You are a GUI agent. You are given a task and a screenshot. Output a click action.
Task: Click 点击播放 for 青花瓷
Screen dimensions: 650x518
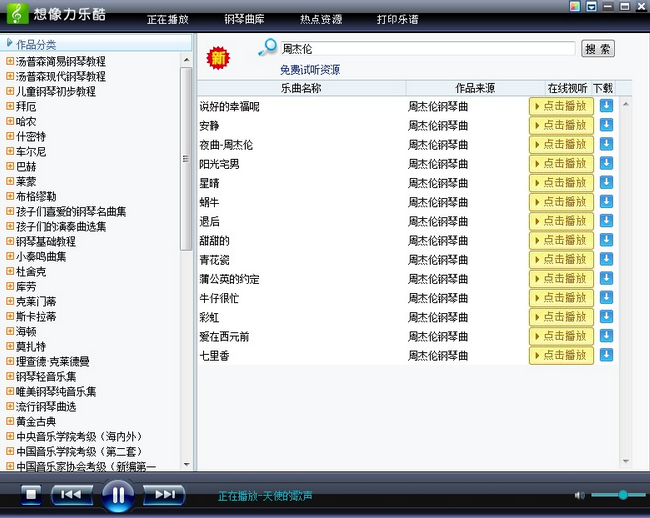[561, 259]
